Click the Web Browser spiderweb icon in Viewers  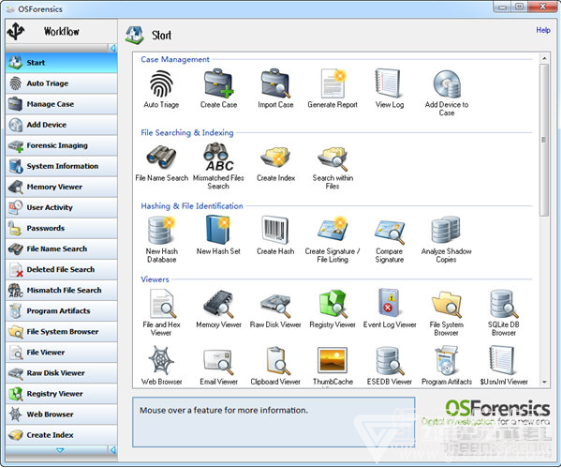point(161,360)
